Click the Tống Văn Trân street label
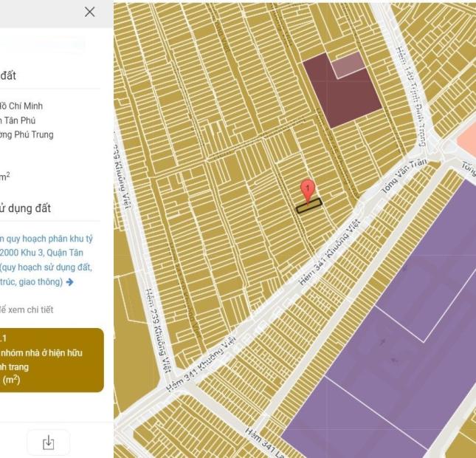This screenshot has width=476, height=458. pyautogui.click(x=404, y=177)
